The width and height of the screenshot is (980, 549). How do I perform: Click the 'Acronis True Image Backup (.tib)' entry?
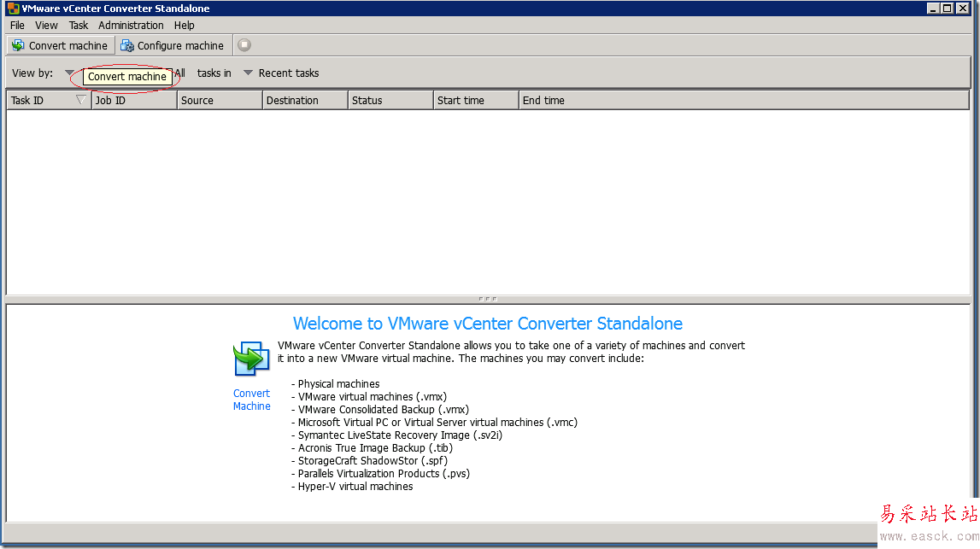375,447
